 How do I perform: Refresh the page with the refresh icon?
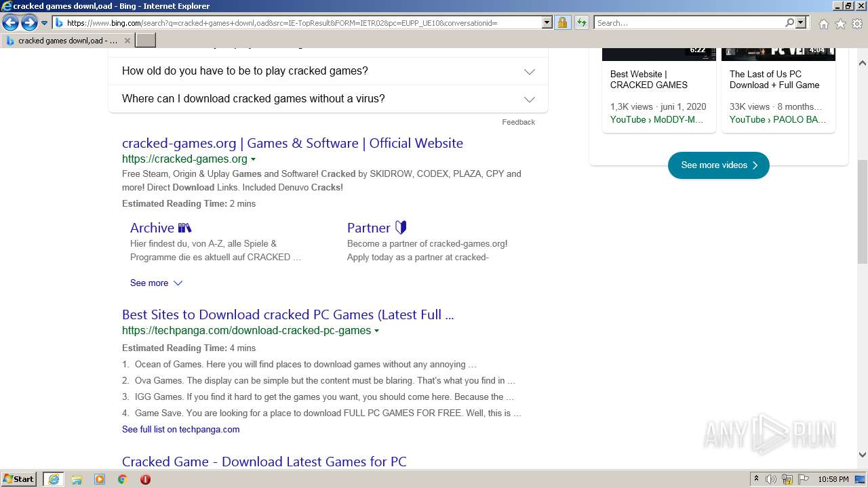[581, 23]
